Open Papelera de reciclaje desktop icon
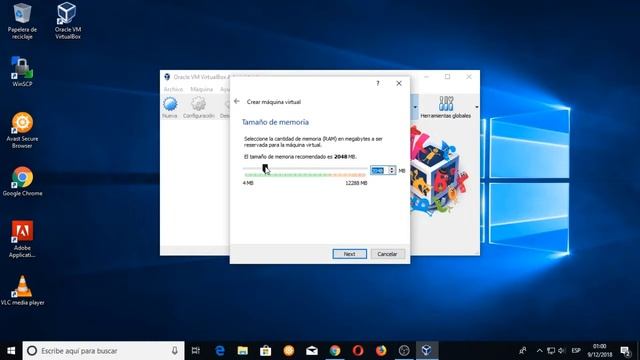The image size is (640, 360). (22, 21)
